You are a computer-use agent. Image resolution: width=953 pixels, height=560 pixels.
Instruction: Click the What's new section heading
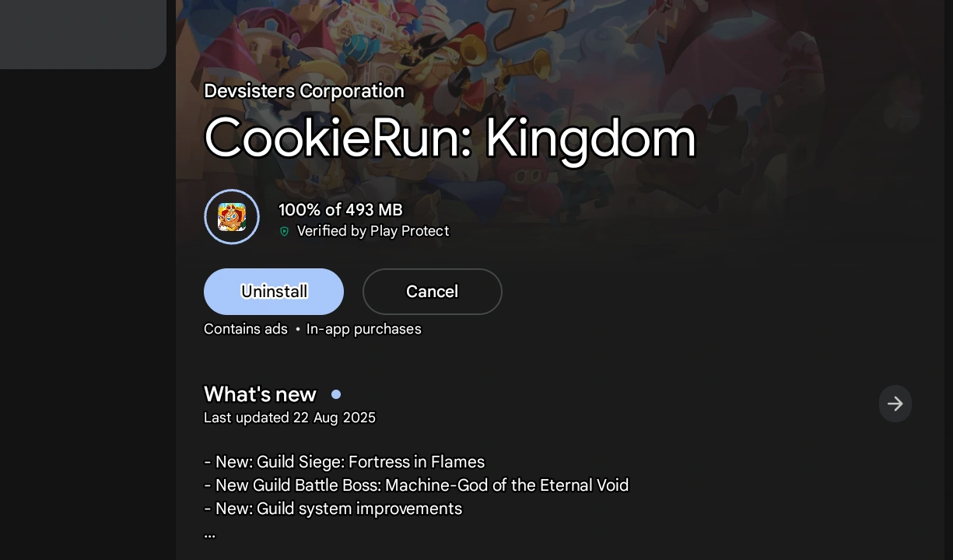click(260, 394)
